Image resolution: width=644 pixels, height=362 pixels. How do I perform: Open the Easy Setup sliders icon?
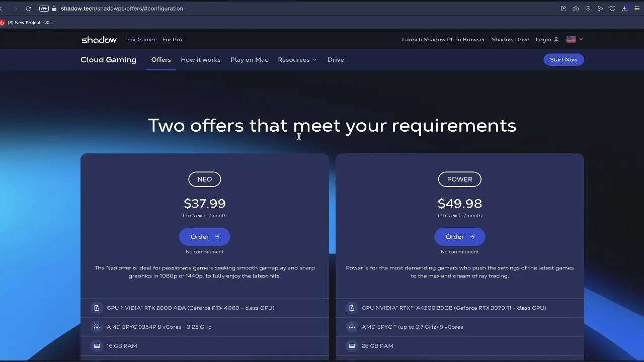[637, 9]
